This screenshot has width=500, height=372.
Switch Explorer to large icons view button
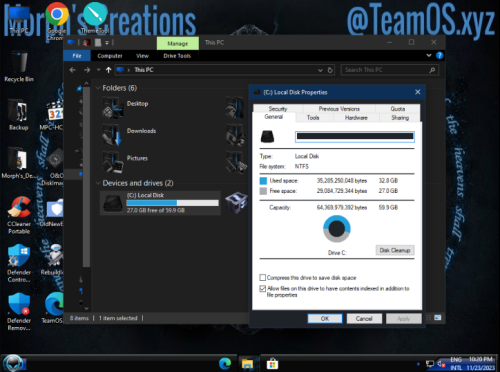point(438,318)
